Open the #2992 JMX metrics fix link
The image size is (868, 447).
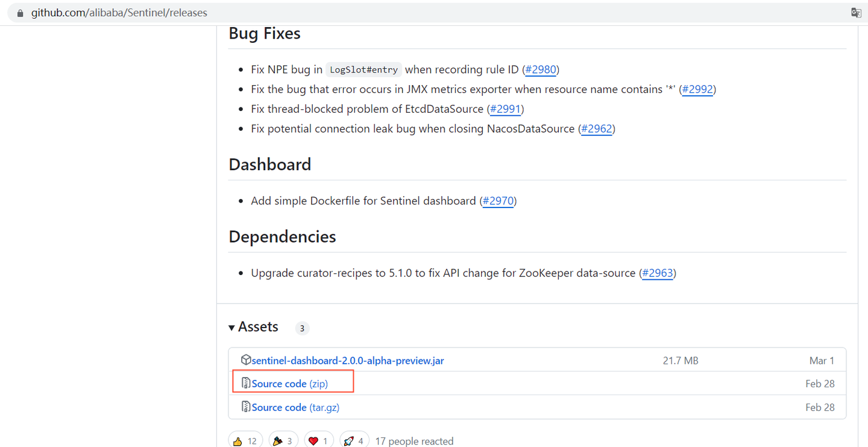697,89
